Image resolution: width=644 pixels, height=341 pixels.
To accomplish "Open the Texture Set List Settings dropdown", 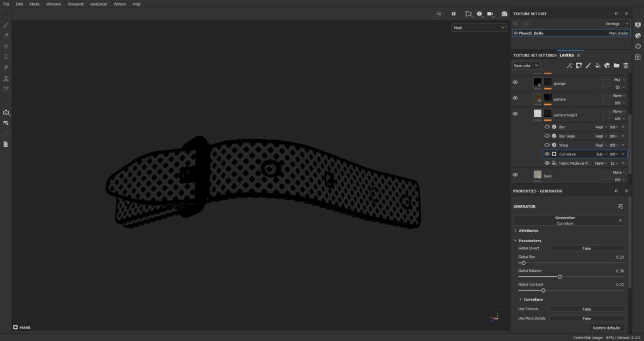I will point(617,24).
